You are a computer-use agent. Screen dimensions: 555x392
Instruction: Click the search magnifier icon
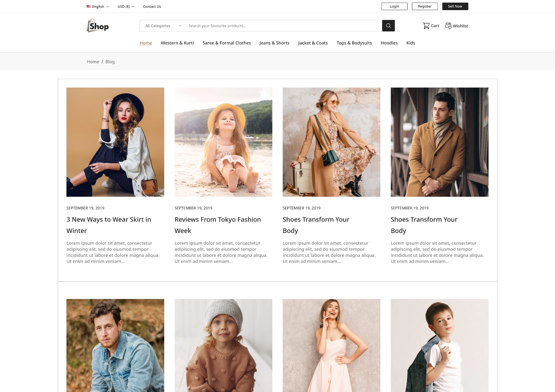[388, 26]
